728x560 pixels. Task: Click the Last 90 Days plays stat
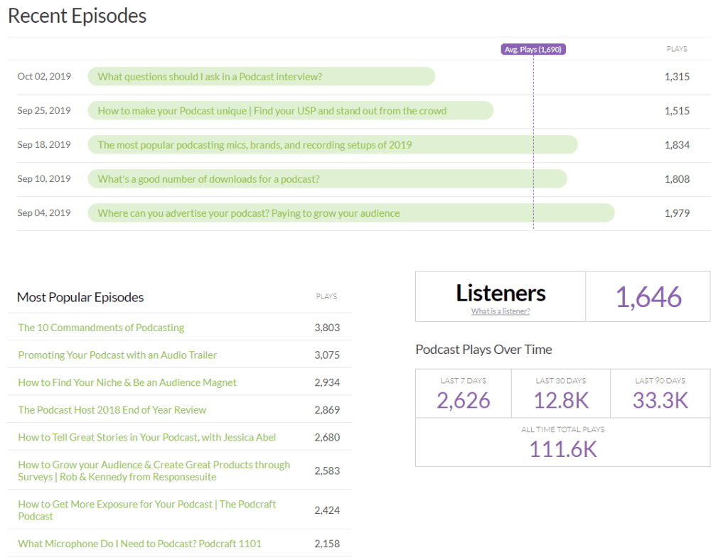pyautogui.click(x=660, y=400)
